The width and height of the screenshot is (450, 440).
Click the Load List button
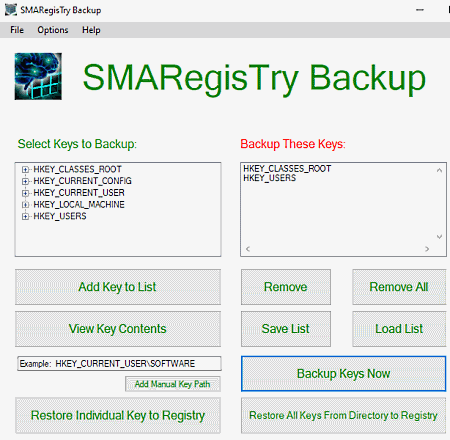399,329
